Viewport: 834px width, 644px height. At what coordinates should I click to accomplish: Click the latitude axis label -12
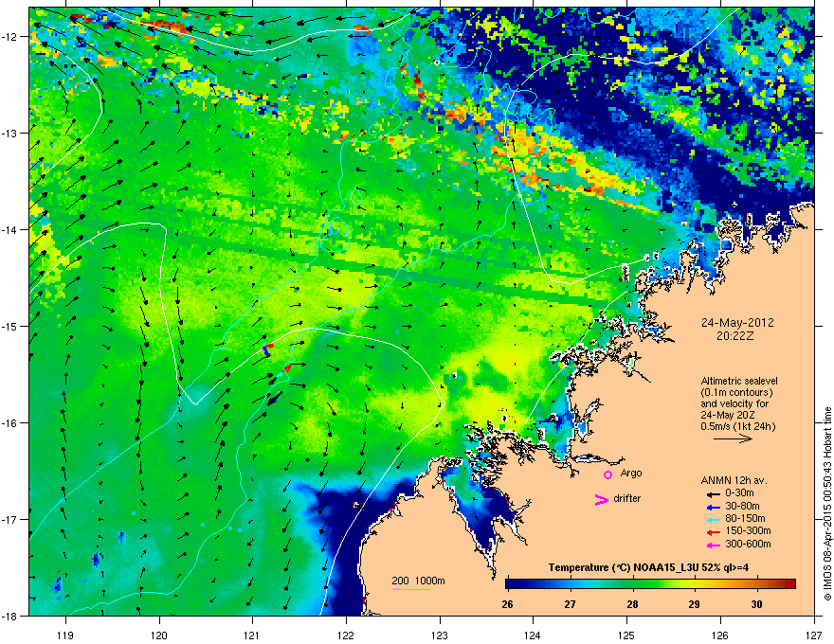(x=9, y=37)
